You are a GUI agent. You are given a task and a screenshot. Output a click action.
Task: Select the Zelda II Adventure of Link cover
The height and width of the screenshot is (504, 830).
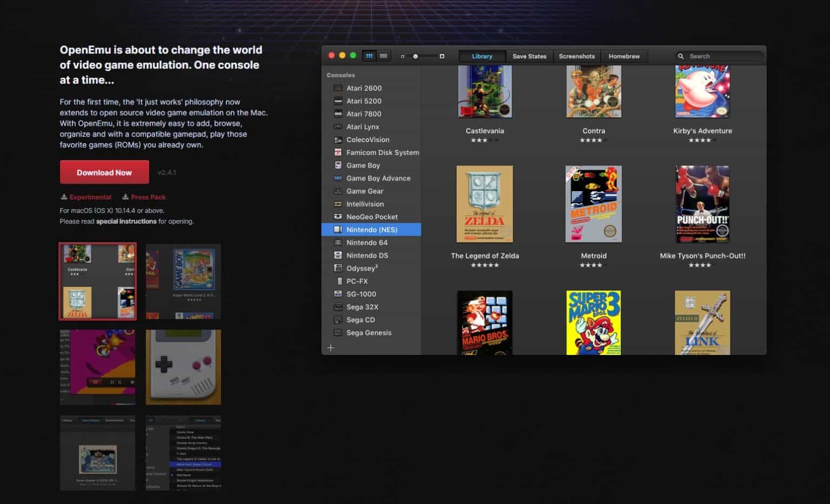[702, 322]
